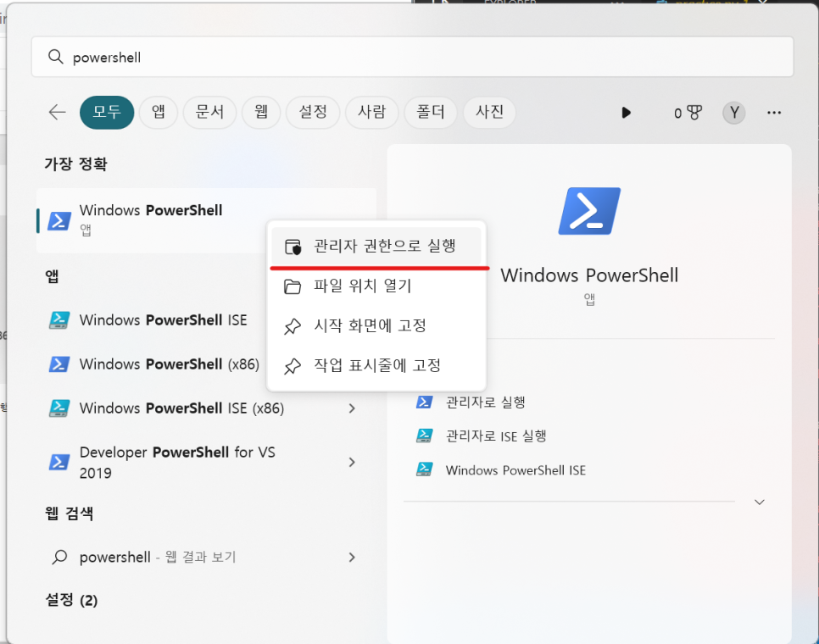Click the Windows PowerShell ISE list icon

coord(59,319)
